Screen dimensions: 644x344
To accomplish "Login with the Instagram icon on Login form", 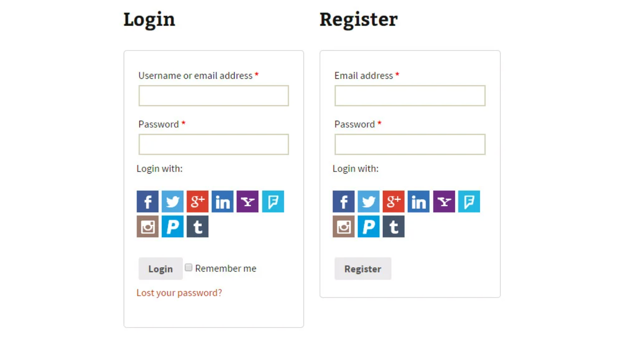I will 147,226.
